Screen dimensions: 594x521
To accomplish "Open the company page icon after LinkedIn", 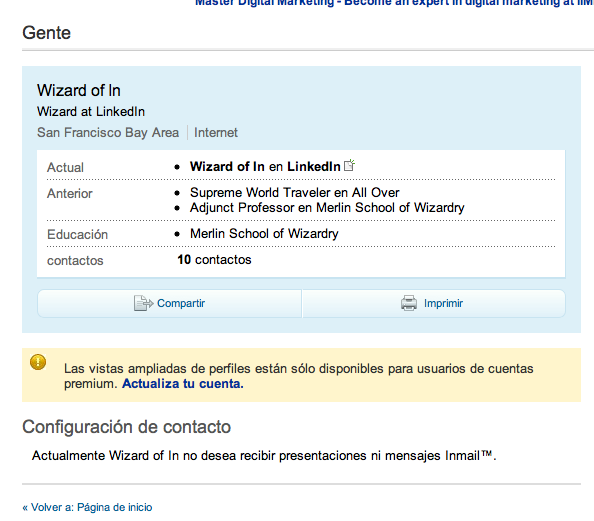I will [349, 165].
